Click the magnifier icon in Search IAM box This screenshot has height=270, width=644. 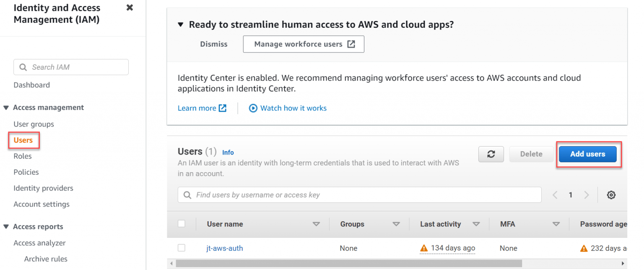pos(24,67)
